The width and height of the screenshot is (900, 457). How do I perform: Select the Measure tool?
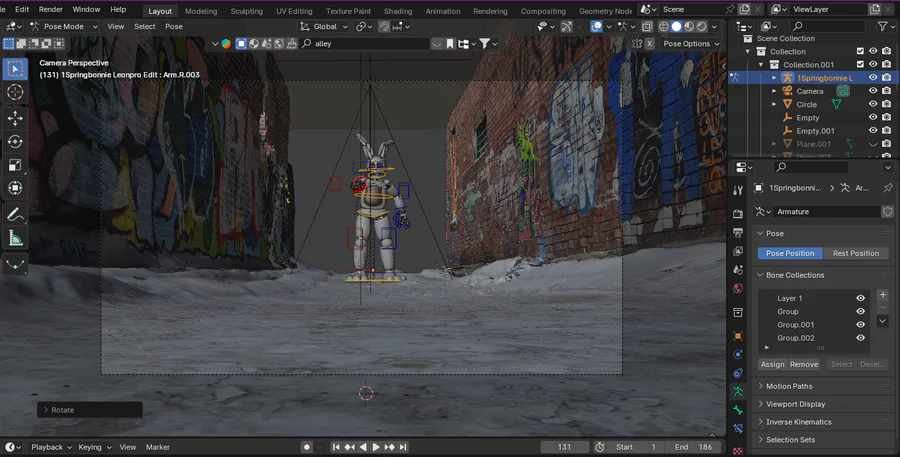[15, 238]
